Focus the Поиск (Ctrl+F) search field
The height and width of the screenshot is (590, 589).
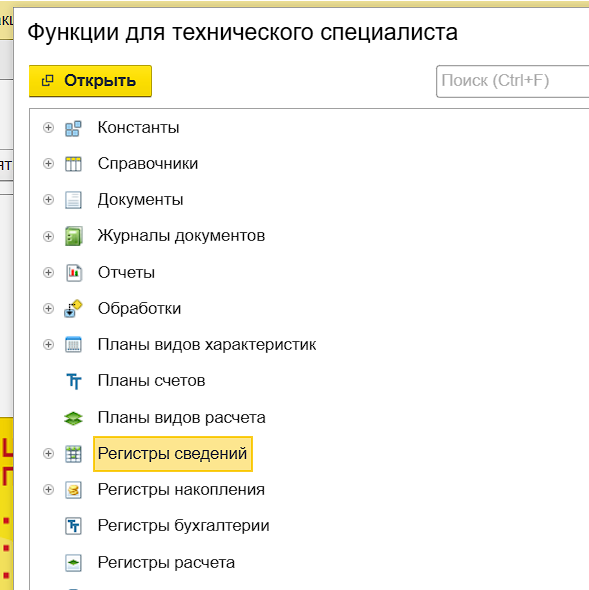[x=513, y=81]
